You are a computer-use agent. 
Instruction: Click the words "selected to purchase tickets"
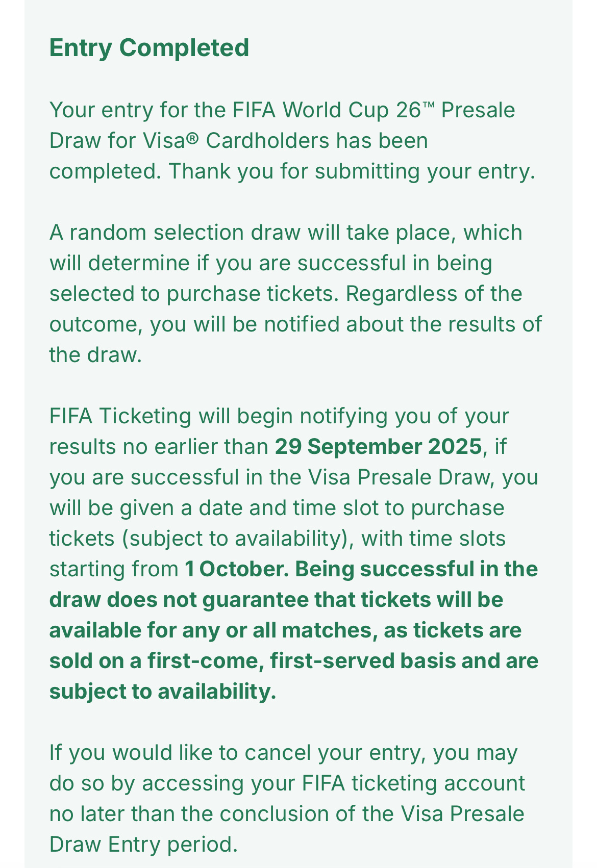(x=191, y=294)
